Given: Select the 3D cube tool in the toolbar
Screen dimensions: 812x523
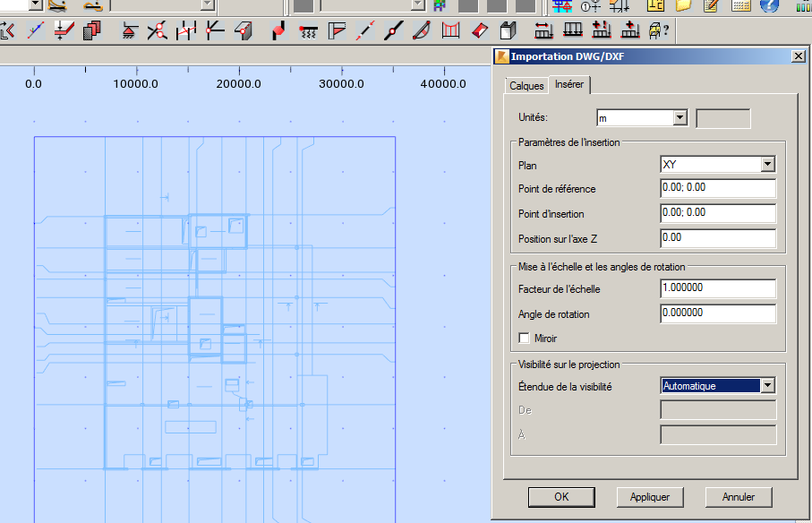Looking at the screenshot, I should 508,30.
